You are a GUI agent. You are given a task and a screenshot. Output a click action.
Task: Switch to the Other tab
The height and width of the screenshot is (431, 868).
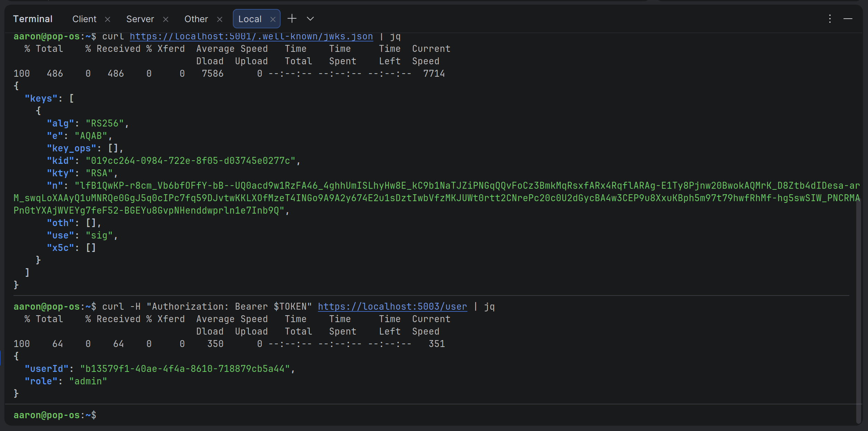pos(196,19)
